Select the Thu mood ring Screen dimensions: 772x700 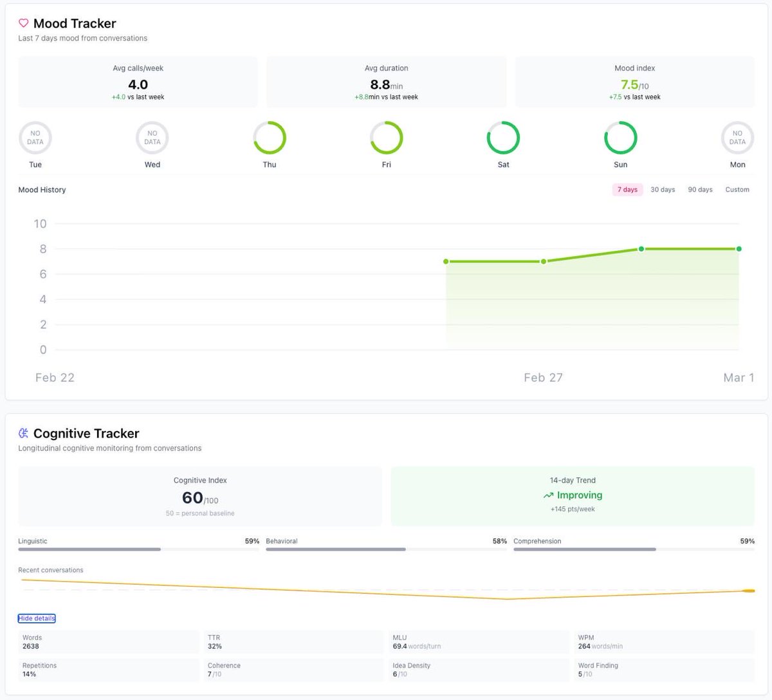pos(270,138)
